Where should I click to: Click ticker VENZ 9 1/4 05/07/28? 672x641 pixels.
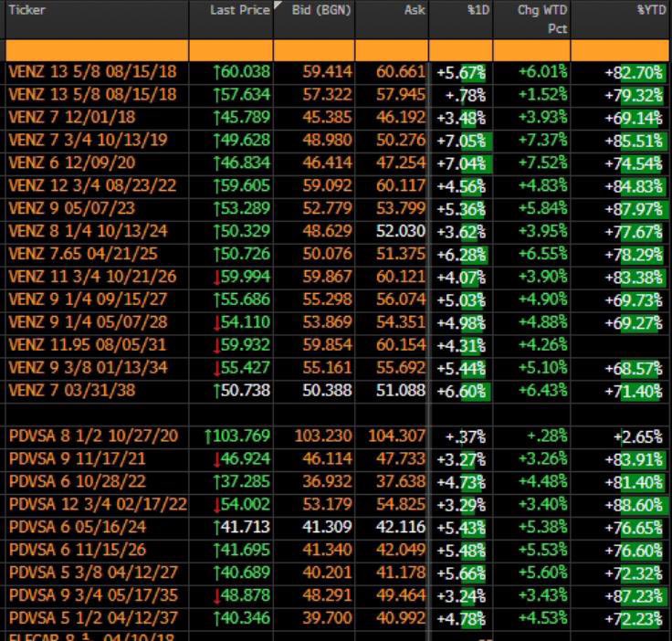[88, 321]
